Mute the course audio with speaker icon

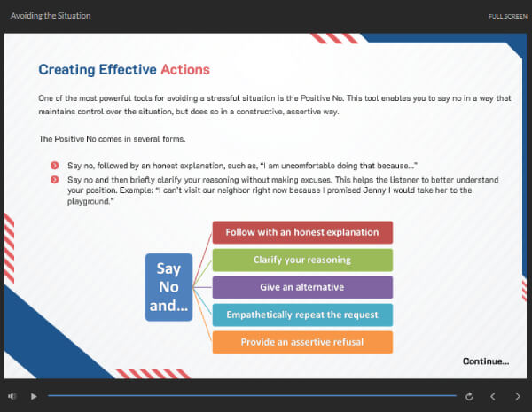[12, 396]
